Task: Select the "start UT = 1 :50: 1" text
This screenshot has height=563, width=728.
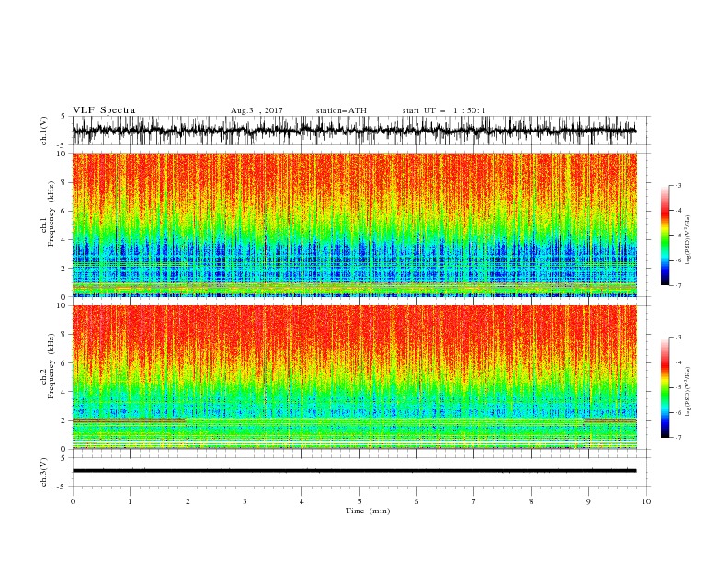Action: 444,110
